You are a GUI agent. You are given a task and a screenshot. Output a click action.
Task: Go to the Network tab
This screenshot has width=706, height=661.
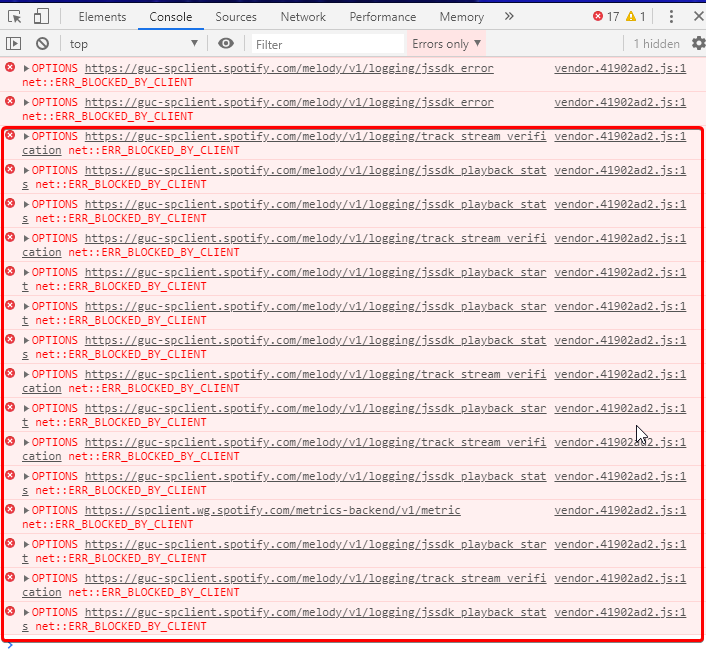(303, 17)
